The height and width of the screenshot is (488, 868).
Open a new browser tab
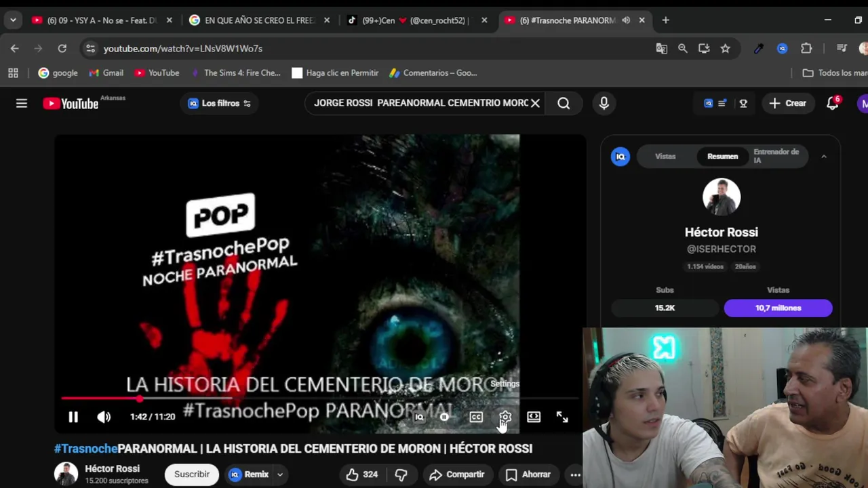[x=665, y=20]
